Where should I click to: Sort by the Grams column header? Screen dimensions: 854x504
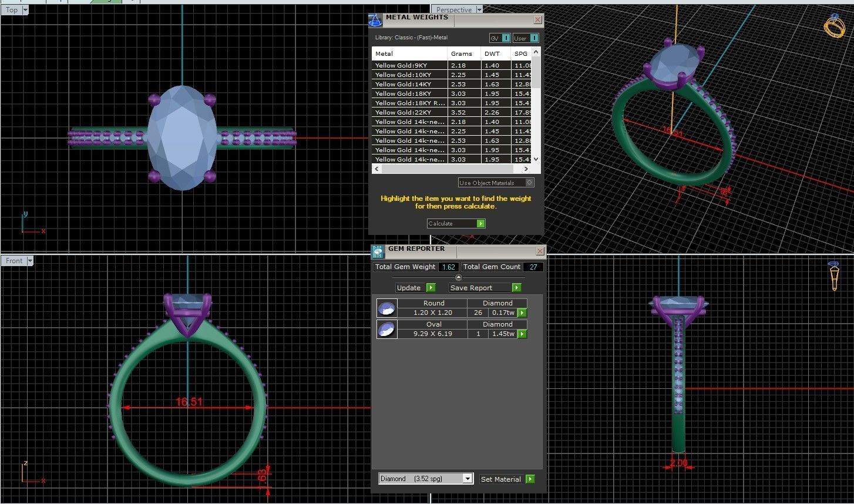tap(464, 53)
